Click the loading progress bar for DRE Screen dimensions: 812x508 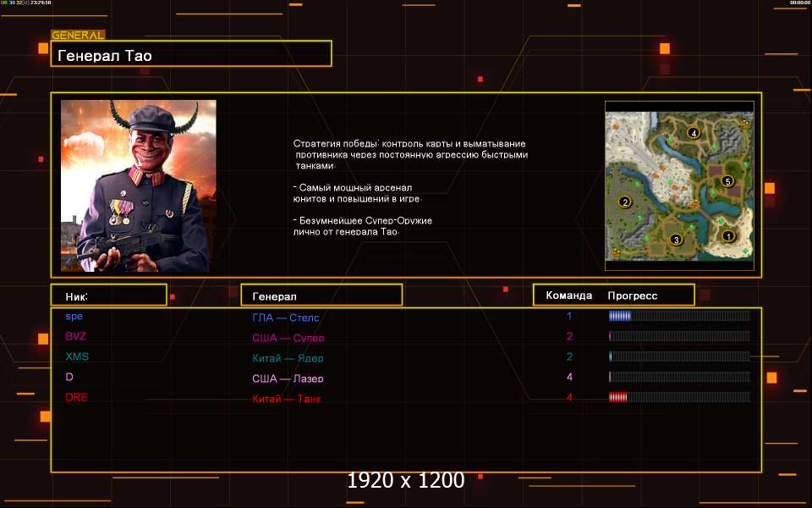tap(679, 397)
